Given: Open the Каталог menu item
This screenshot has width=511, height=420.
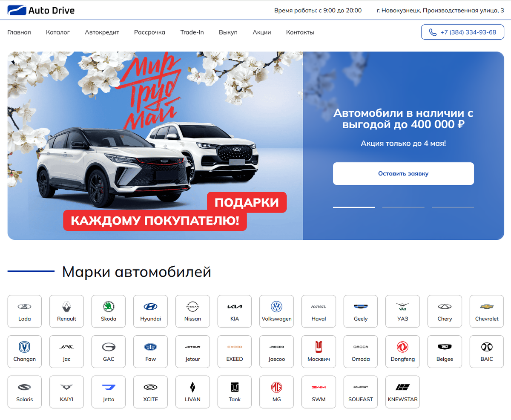Looking at the screenshot, I should coord(58,32).
